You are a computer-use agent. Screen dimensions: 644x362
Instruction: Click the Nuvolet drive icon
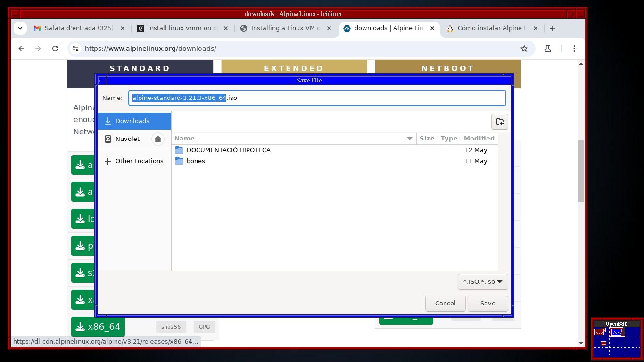[108, 139]
